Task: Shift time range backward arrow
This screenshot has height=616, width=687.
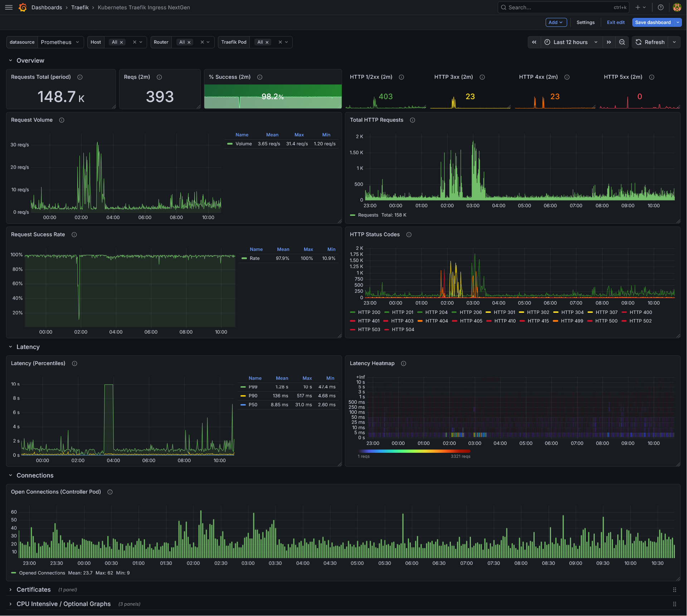Action: point(534,42)
